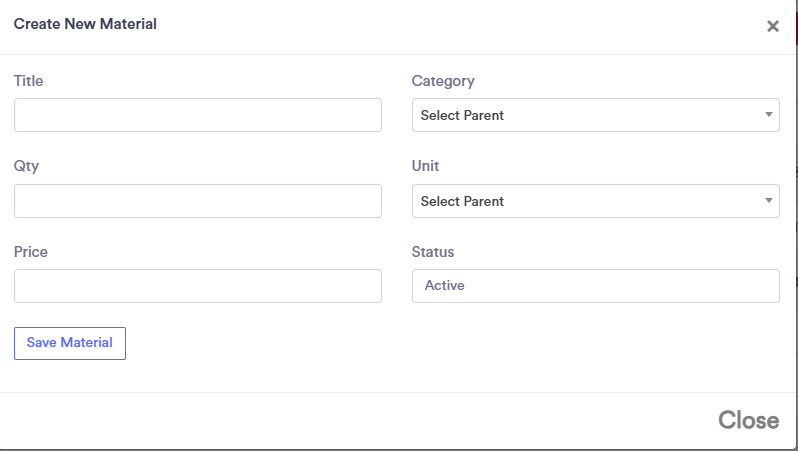Focus the Qty input field
The width and height of the screenshot is (798, 451).
(198, 201)
